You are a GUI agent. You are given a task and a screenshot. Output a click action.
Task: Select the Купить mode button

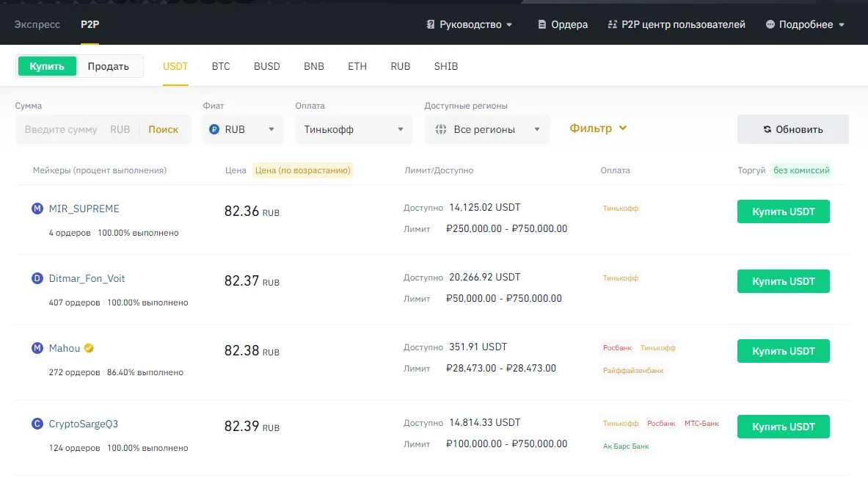[x=47, y=66]
